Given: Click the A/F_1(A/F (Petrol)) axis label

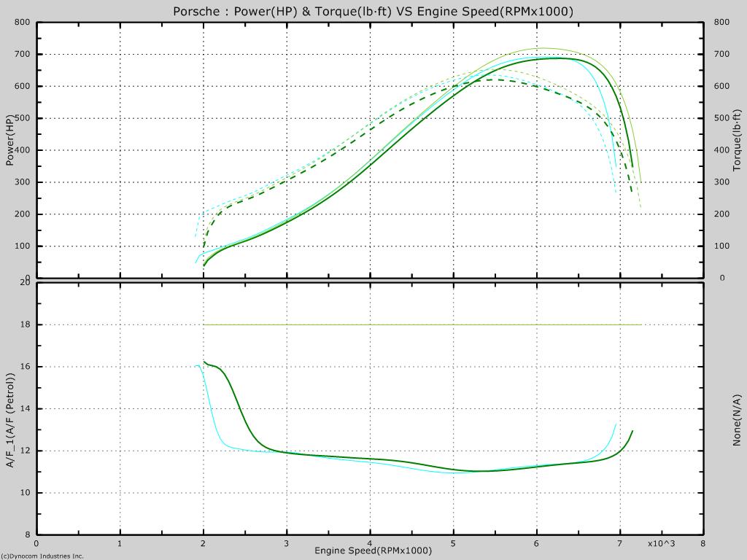Looking at the screenshot, I should pyautogui.click(x=10, y=420).
